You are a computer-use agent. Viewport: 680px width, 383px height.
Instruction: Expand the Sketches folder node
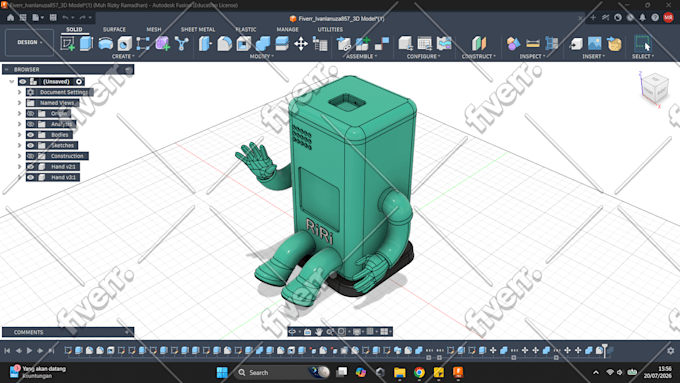click(20, 145)
